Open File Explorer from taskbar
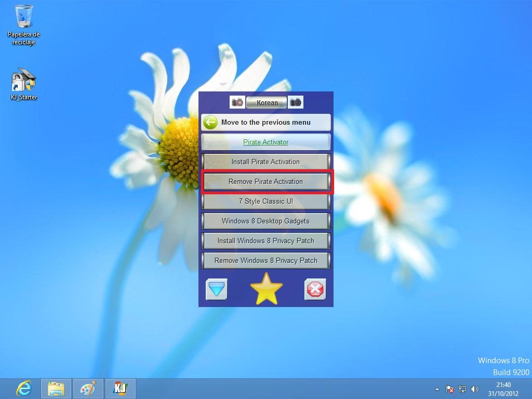Screen dimensions: 532x399 click(x=56, y=389)
